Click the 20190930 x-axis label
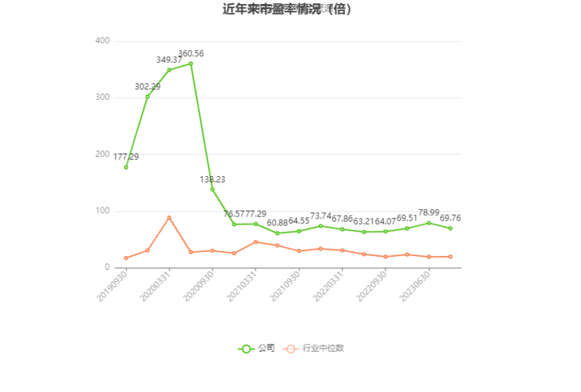 tap(111, 285)
